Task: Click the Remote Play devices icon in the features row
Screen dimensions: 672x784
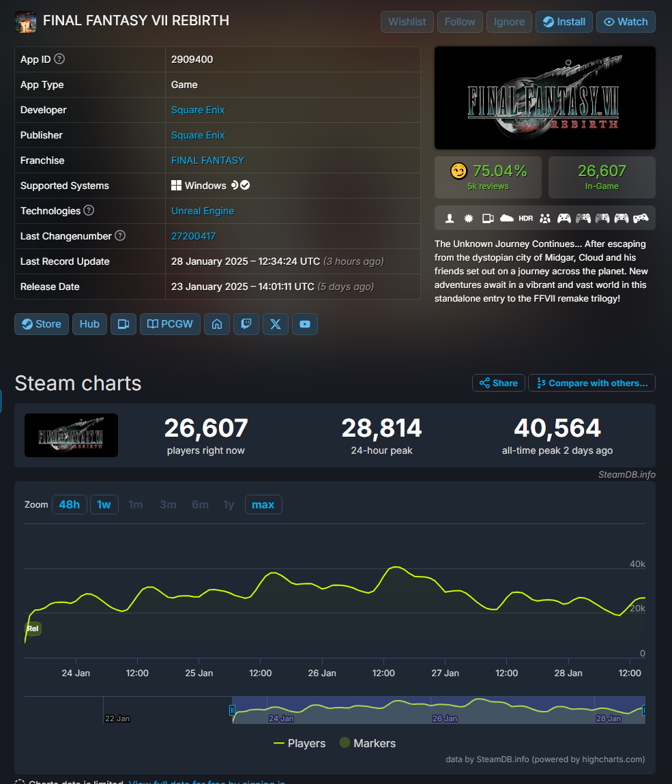Action: point(488,218)
